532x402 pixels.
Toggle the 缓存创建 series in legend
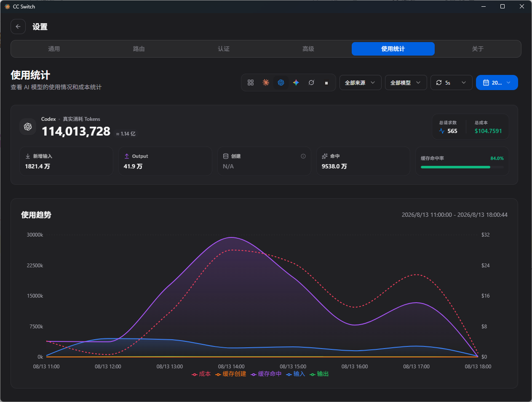tap(230, 374)
